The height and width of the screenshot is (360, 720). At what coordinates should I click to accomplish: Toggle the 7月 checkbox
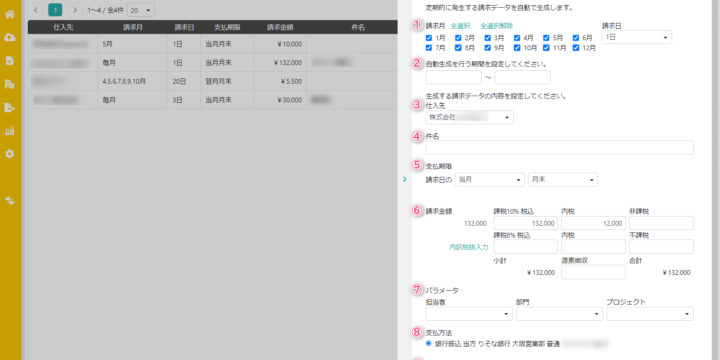pyautogui.click(x=429, y=47)
